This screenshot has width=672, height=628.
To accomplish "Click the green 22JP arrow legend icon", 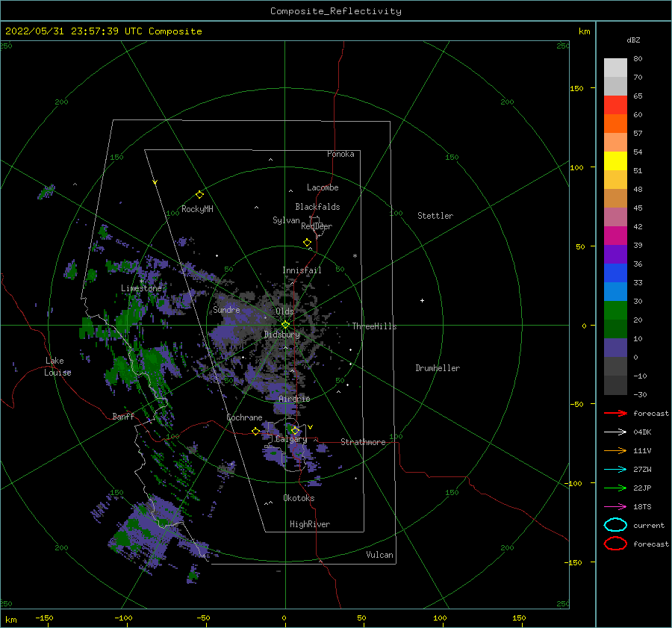I will pos(615,488).
